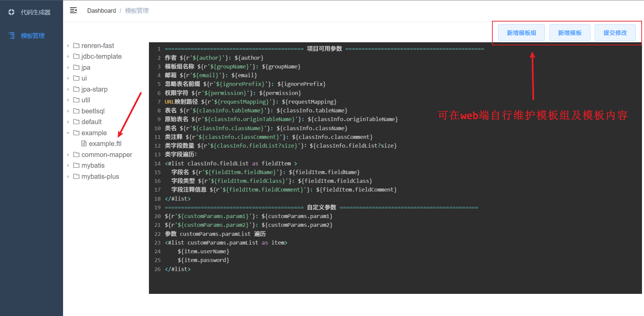
Task: Click the 模板管理 breadcrumb text
Action: point(137,11)
